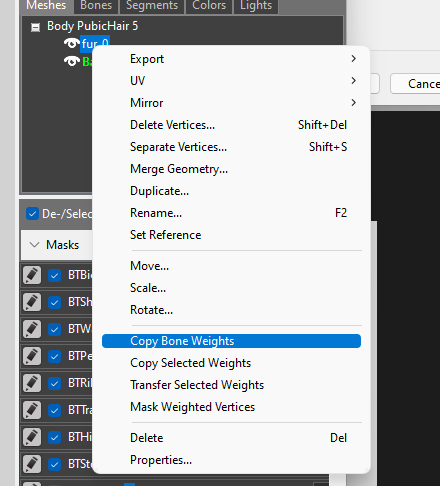This screenshot has height=486, width=440.
Task: Open the Export submenu
Action: (x=231, y=59)
